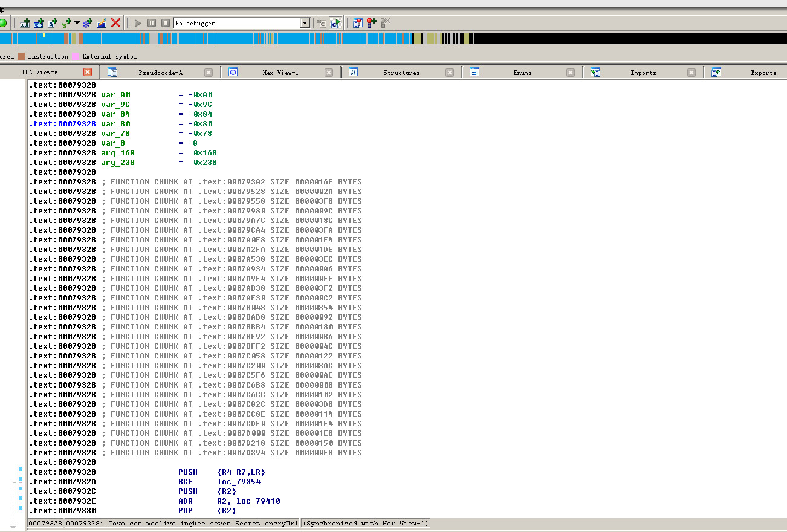This screenshot has height=532, width=787.
Task: Select the var_A0 variable definition
Action: [x=115, y=95]
